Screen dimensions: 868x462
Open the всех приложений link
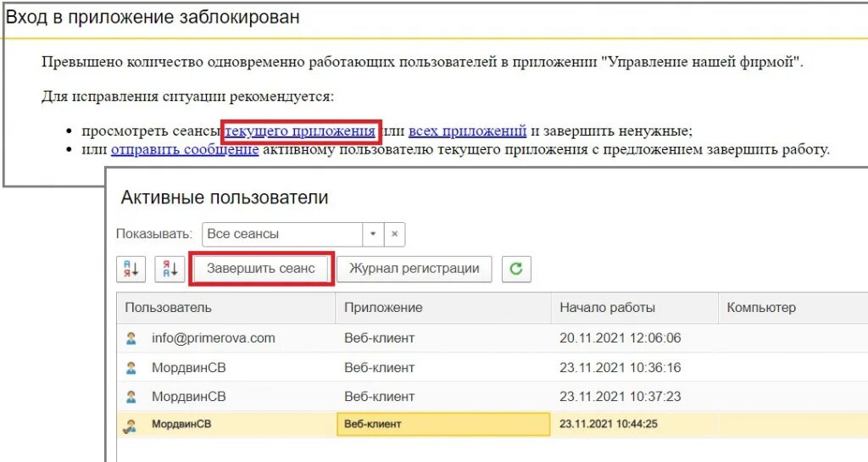point(467,131)
